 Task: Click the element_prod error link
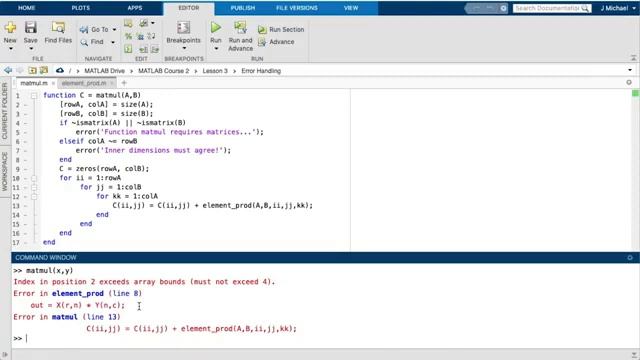tap(78, 293)
